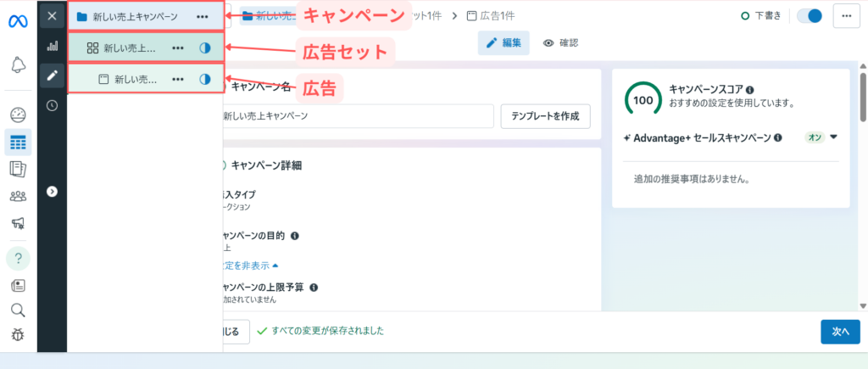Click info icon next to キャンペーンの目的

pyautogui.click(x=294, y=236)
